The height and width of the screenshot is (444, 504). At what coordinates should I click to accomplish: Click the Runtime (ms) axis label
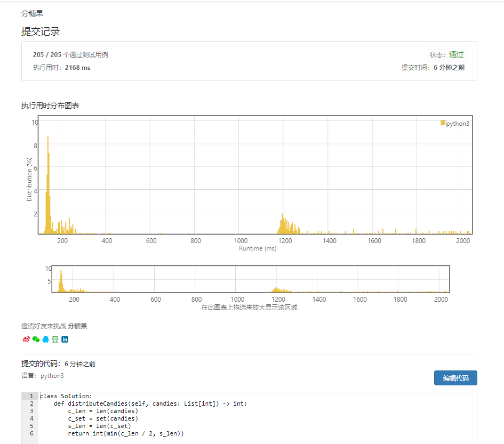point(258,248)
